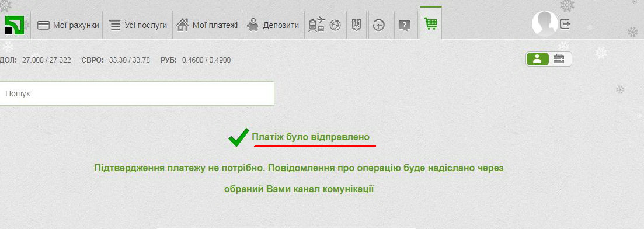Screen dimensions: 644x229
Task: Open the train and plane tickets icon
Action: click(x=316, y=25)
